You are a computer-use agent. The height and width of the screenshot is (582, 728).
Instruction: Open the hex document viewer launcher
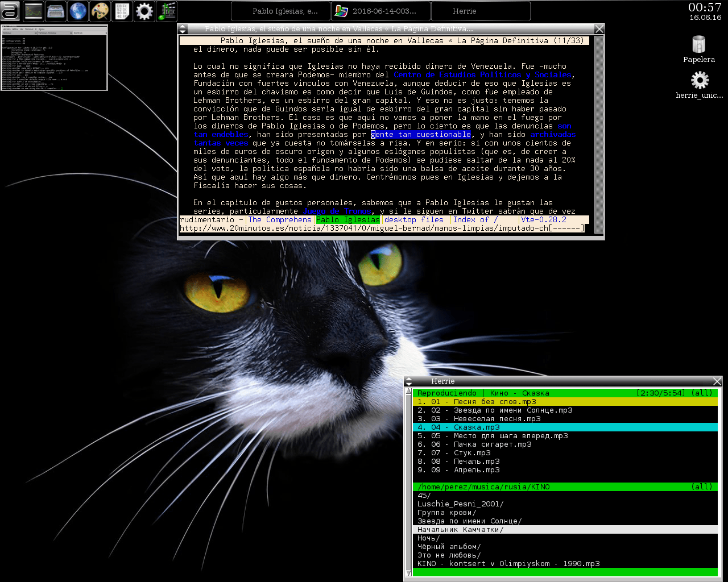coord(122,11)
